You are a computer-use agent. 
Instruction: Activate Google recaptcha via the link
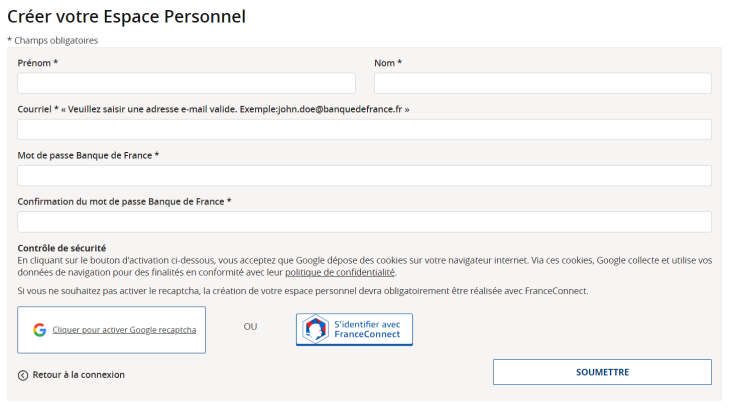click(x=124, y=330)
